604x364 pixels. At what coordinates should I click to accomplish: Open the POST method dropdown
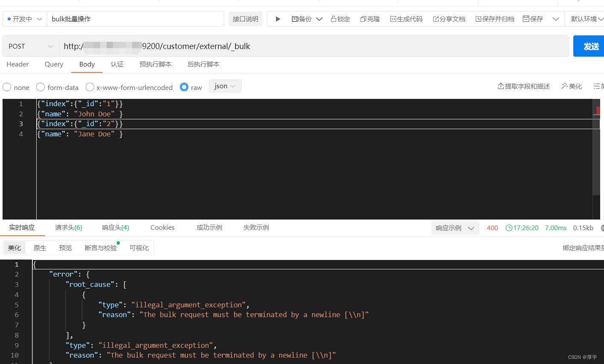pos(31,46)
